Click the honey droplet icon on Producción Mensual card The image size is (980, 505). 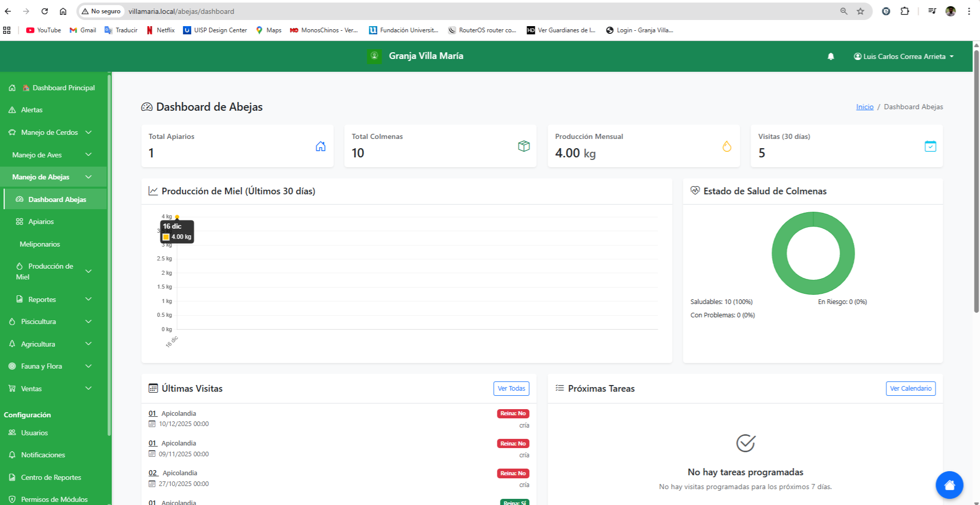(727, 146)
